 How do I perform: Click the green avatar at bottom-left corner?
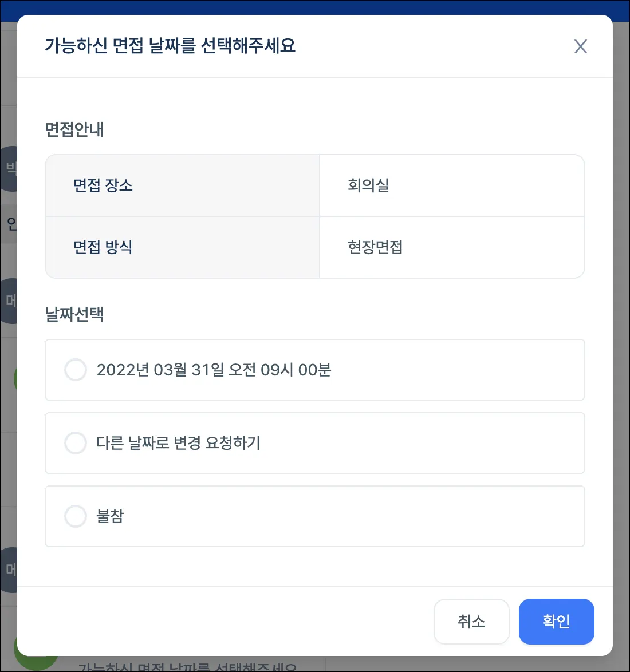tap(34, 663)
